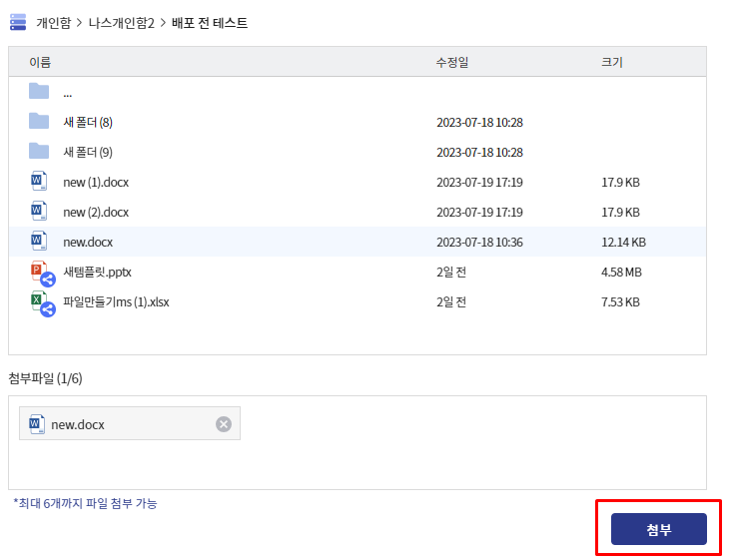Click Word icon of new (2).docx
Screen dimensions: 730x560
point(39,212)
